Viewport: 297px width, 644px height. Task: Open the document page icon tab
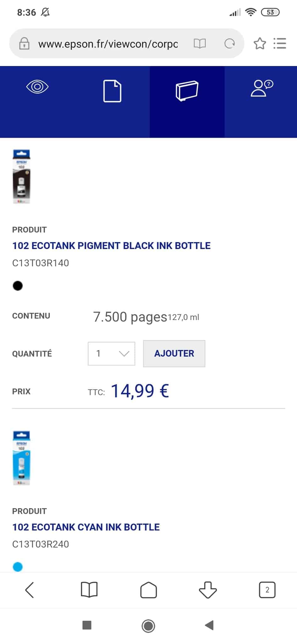(112, 91)
